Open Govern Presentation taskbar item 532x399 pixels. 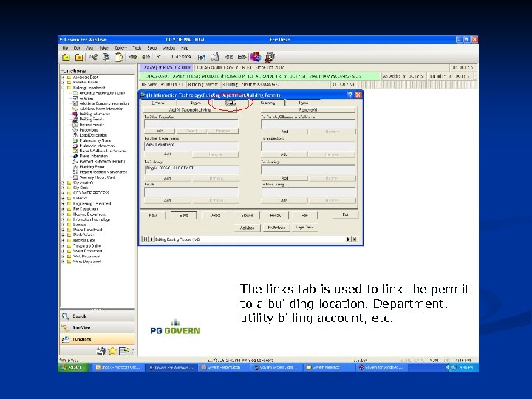click(x=224, y=367)
